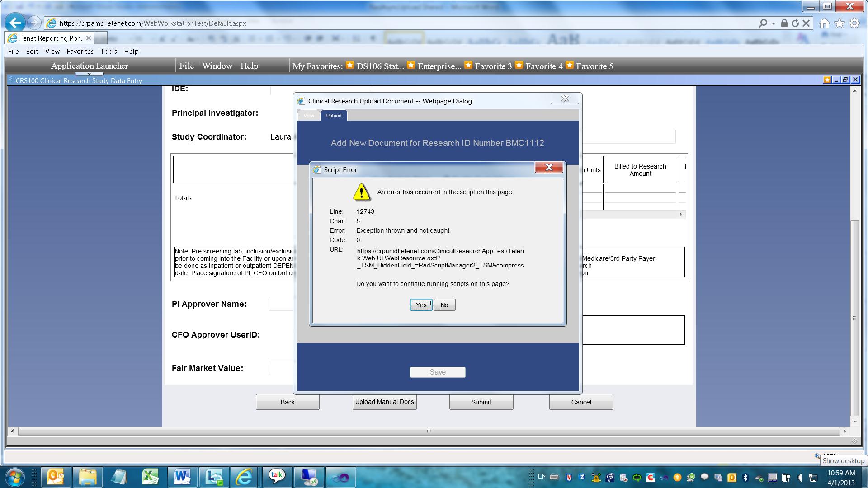Open IE favorites star icon
This screenshot has height=488, width=868.
840,23
